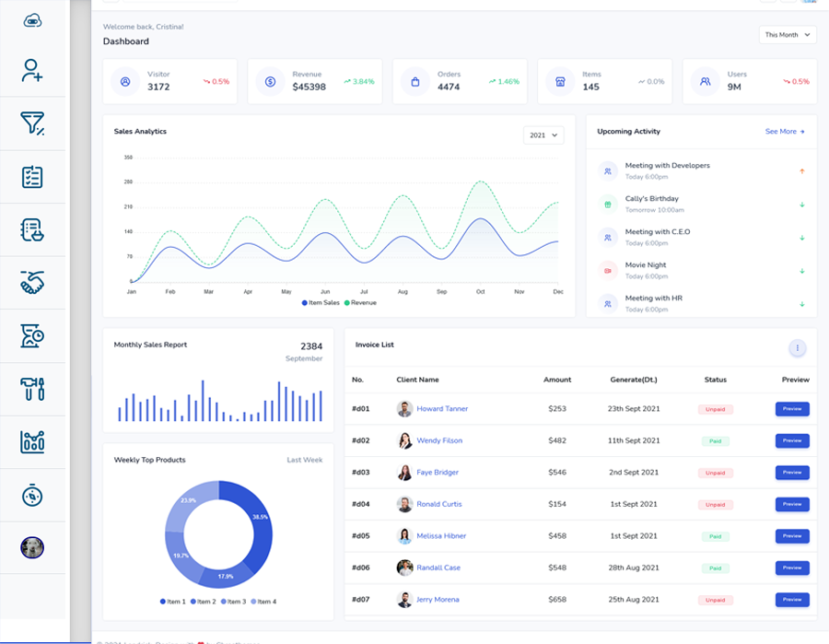Open the hourglass time tracking icon
Screen dimensions: 829x644
tap(32, 336)
